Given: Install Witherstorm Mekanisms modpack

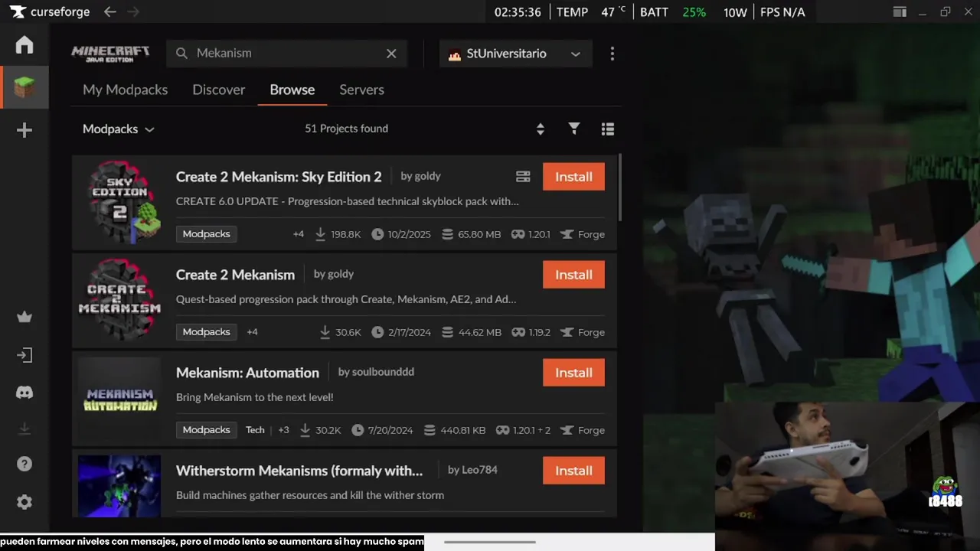Looking at the screenshot, I should click(573, 471).
